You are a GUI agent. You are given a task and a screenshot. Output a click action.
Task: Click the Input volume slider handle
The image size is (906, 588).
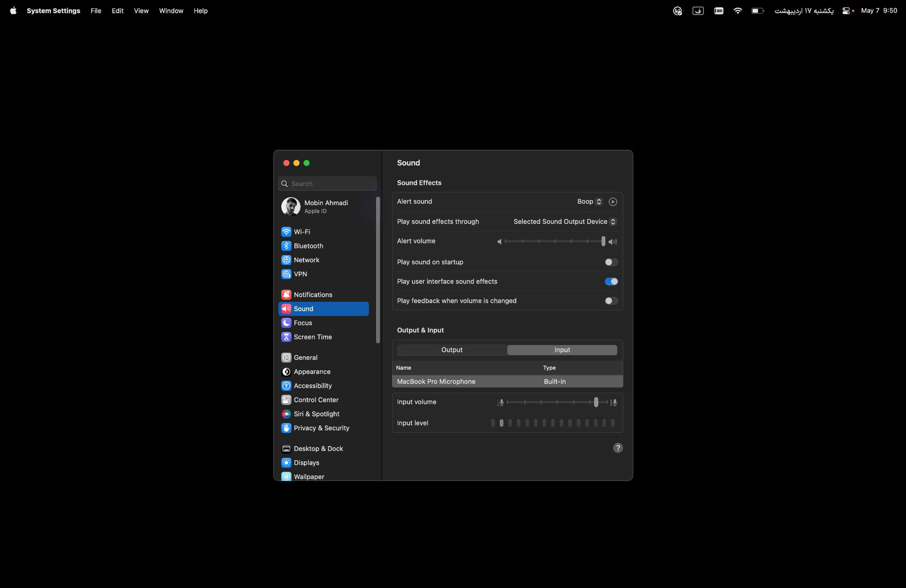[596, 402]
